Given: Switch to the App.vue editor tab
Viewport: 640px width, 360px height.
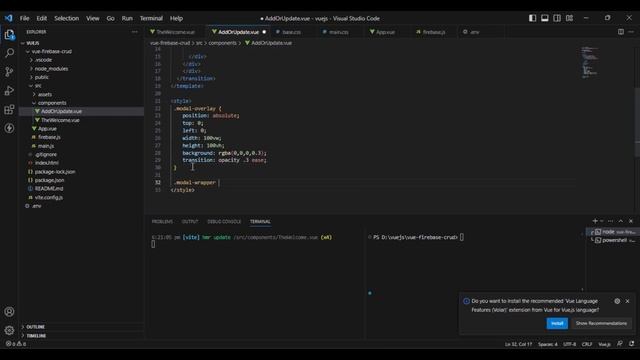Looking at the screenshot, I should 385,32.
